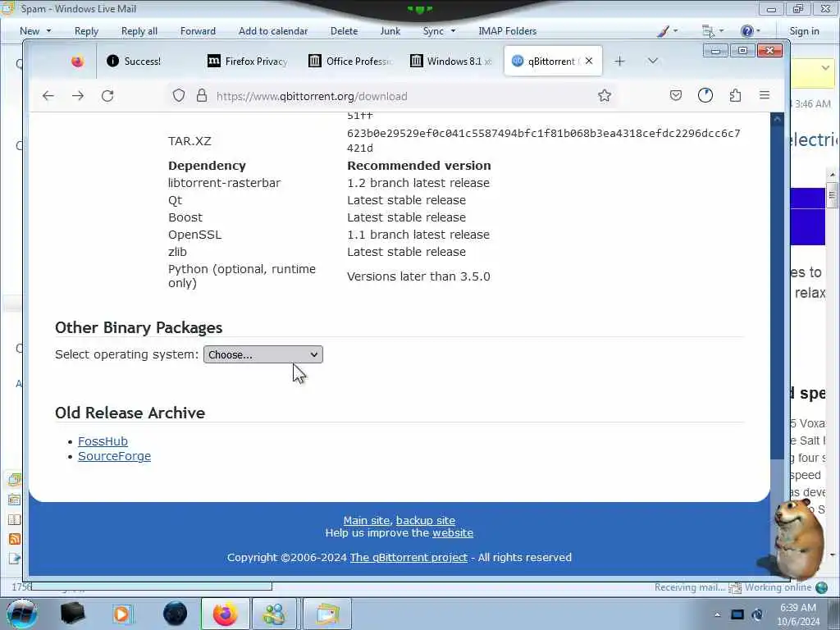Screen dimensions: 840x630
Task: Mark message as Junk
Action: 390,31
